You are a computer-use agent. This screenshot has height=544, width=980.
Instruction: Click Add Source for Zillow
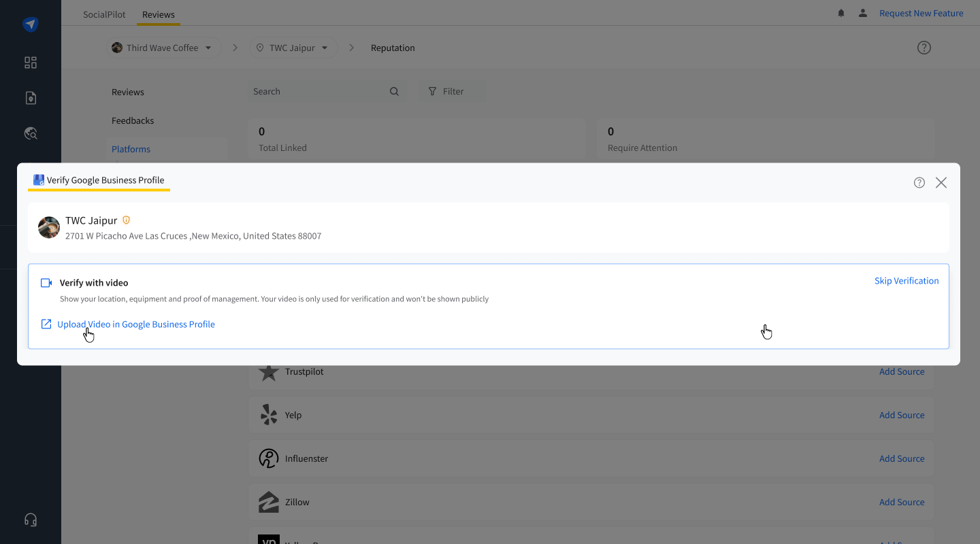tap(902, 502)
